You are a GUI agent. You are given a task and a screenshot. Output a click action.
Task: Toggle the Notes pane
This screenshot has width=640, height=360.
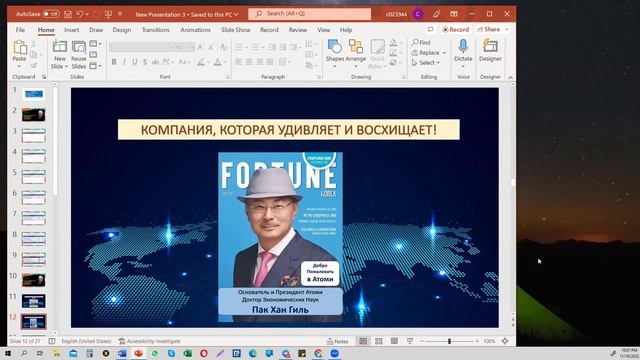tap(338, 341)
